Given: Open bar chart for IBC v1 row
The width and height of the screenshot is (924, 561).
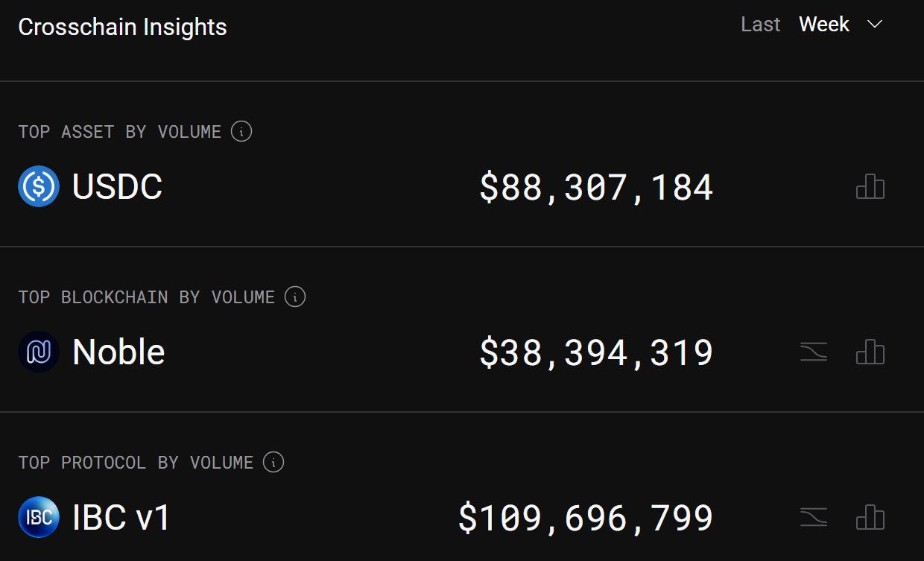Looking at the screenshot, I should [x=870, y=517].
